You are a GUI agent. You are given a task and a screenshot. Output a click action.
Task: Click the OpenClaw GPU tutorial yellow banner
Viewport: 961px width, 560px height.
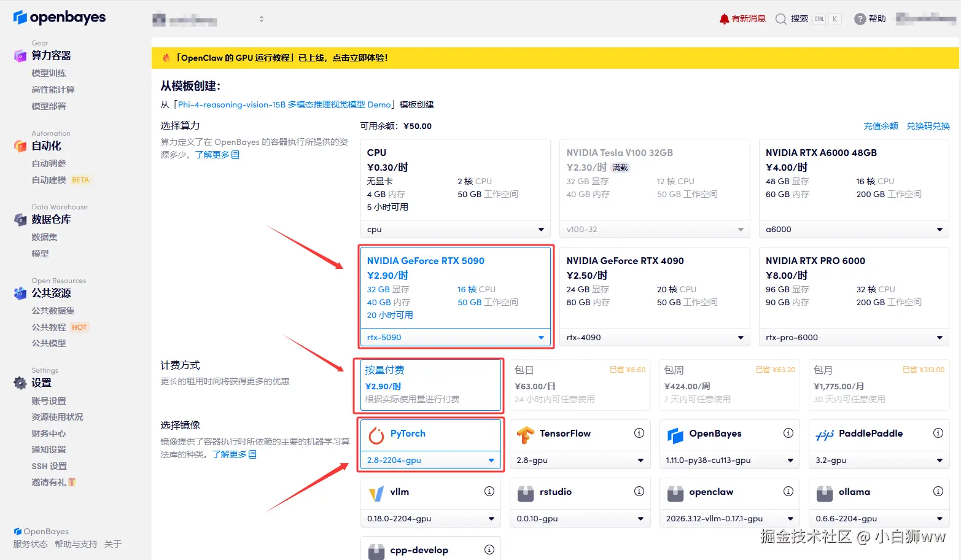coord(555,58)
